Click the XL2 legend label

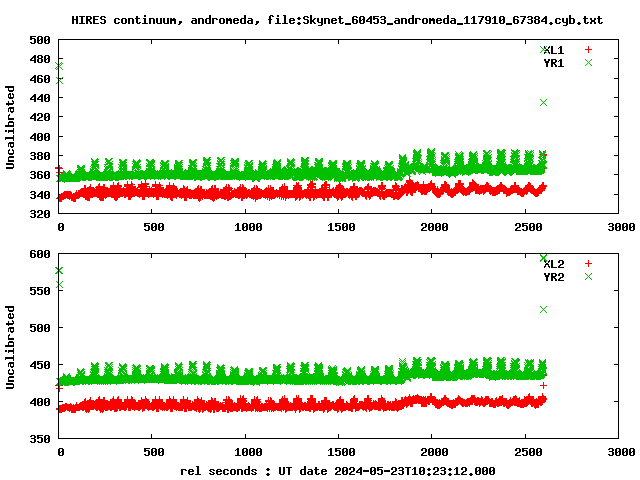click(554, 264)
